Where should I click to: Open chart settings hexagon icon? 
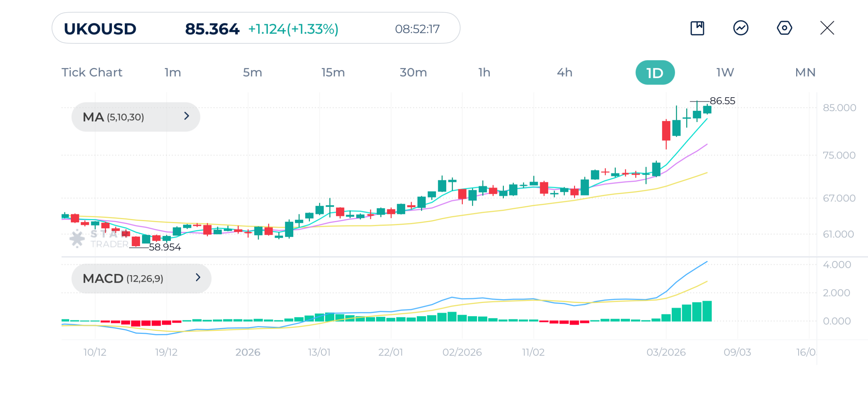pos(784,28)
